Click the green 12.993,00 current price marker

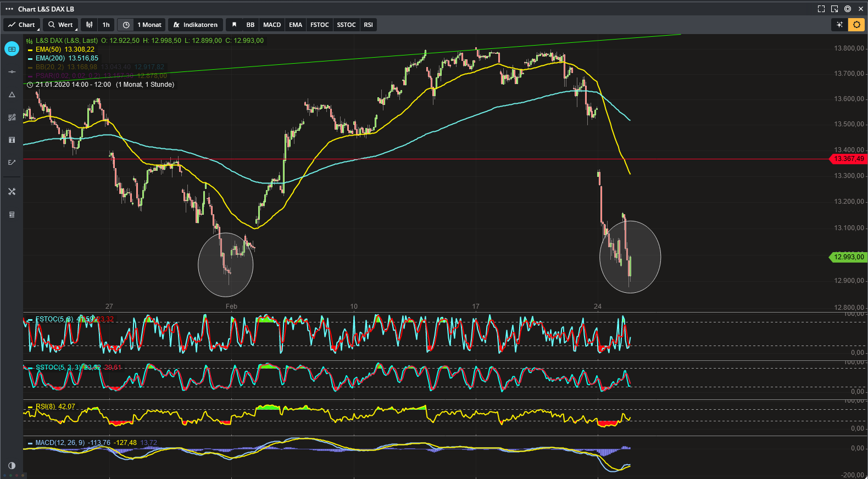point(847,257)
